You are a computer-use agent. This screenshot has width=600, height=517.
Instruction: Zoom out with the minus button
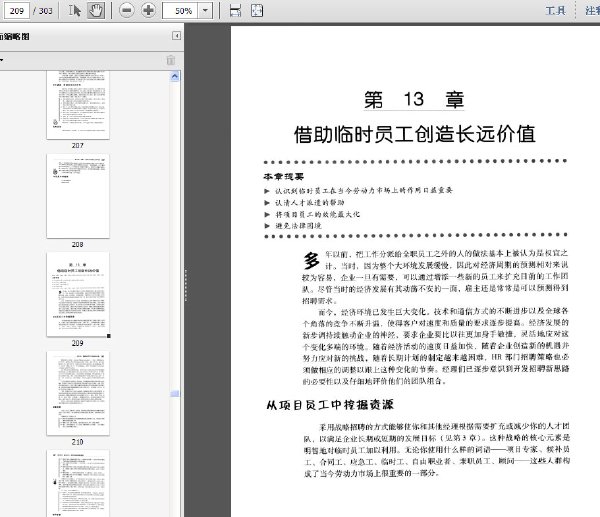click(x=127, y=10)
